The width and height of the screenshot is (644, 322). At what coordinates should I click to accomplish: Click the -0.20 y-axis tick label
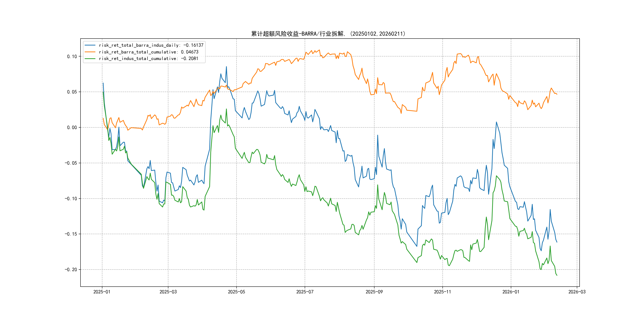pyautogui.click(x=71, y=270)
